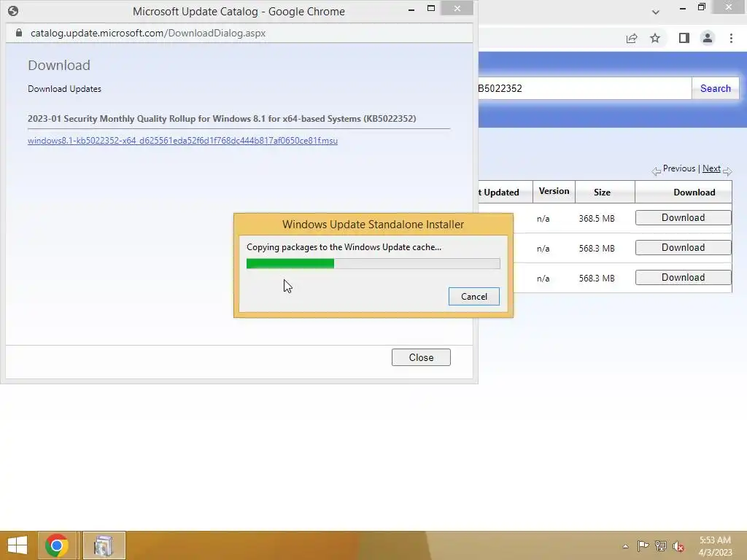Click the lock icon beside the URL

tap(18, 33)
